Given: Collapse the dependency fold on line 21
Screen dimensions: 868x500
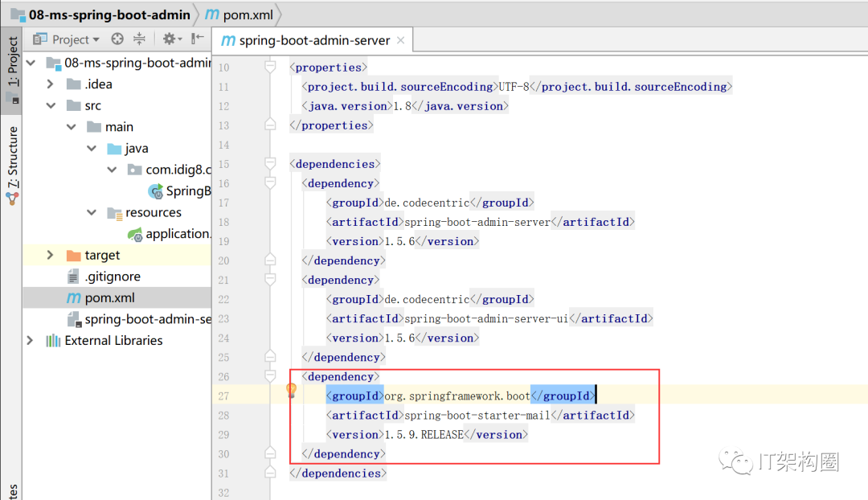Looking at the screenshot, I should 270,280.
